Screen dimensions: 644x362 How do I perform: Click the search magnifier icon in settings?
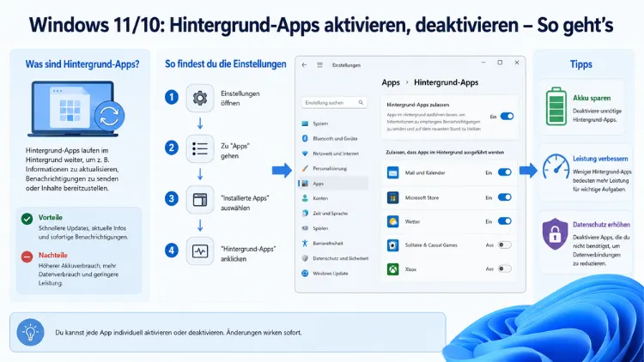pyautogui.click(x=361, y=103)
